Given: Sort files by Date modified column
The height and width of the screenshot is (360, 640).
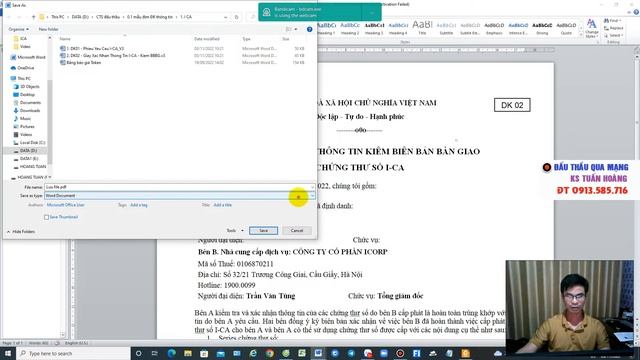Looking at the screenshot, I should point(207,39).
